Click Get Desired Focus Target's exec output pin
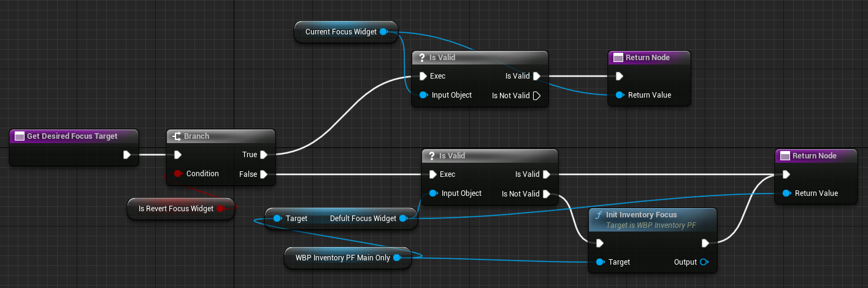Viewport: 868px width, 288px height. pos(127,155)
